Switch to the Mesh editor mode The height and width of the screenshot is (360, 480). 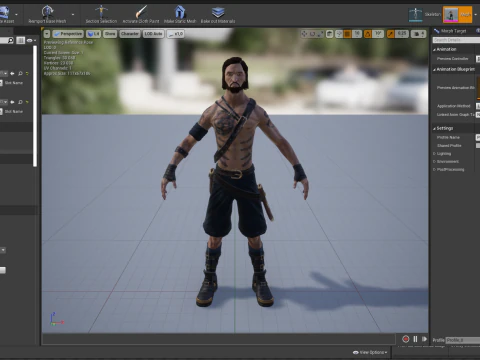(x=457, y=14)
